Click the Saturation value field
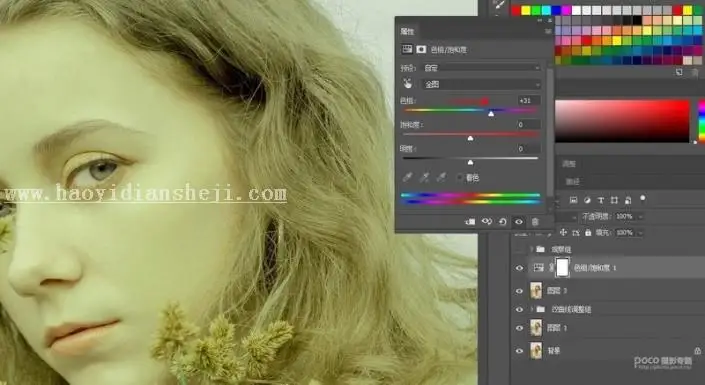The image size is (705, 385). pos(528,124)
